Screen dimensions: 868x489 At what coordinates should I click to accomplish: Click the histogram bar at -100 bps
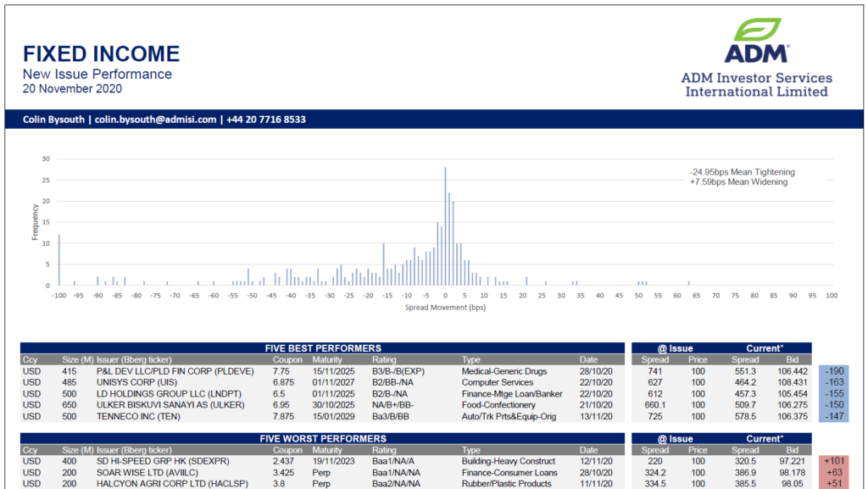coord(59,260)
